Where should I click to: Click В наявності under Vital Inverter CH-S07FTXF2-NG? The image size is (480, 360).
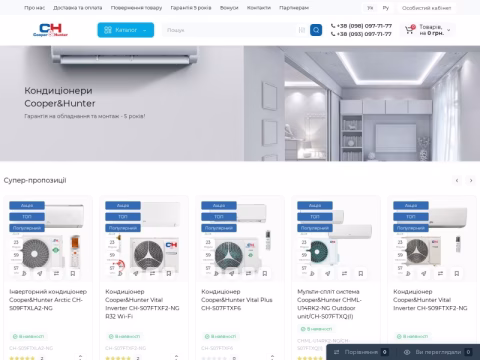point(125,336)
